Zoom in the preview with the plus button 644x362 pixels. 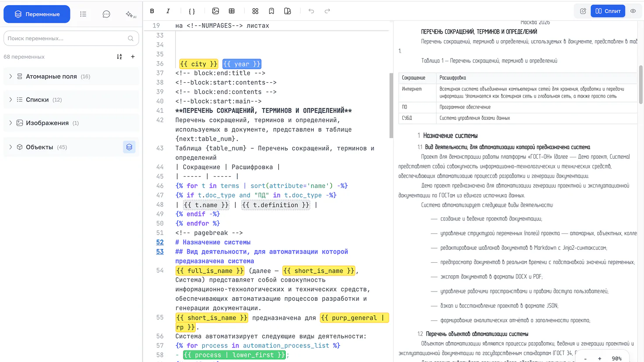point(600,359)
